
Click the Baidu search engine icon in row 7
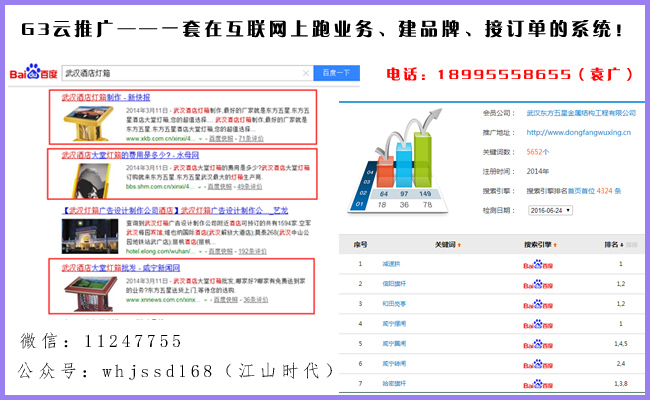538,383
